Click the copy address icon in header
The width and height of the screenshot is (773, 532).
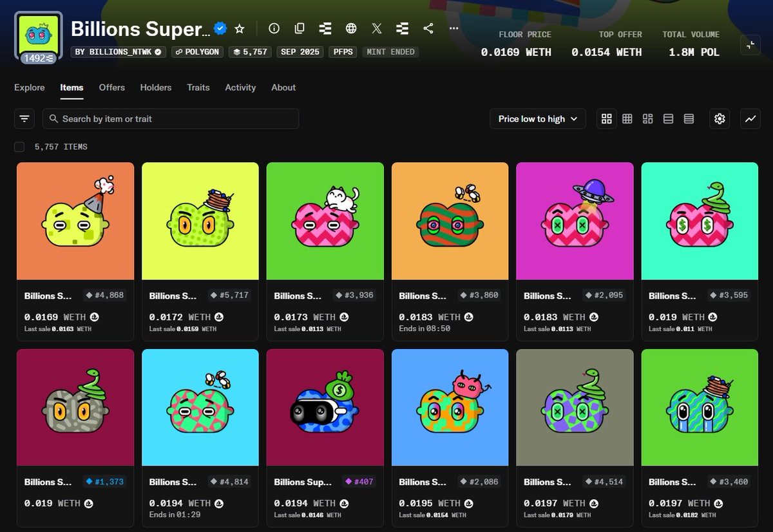[300, 28]
